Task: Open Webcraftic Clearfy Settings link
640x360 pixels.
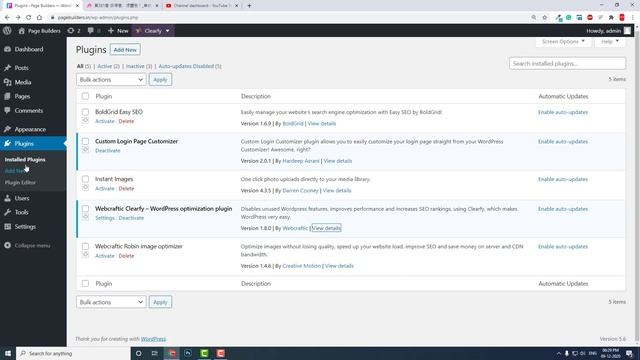Action: click(104, 218)
